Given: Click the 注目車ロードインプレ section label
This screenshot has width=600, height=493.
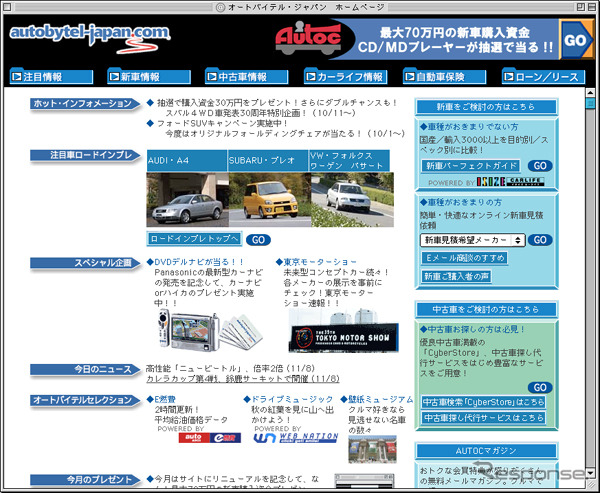Looking at the screenshot, I should click(85, 155).
